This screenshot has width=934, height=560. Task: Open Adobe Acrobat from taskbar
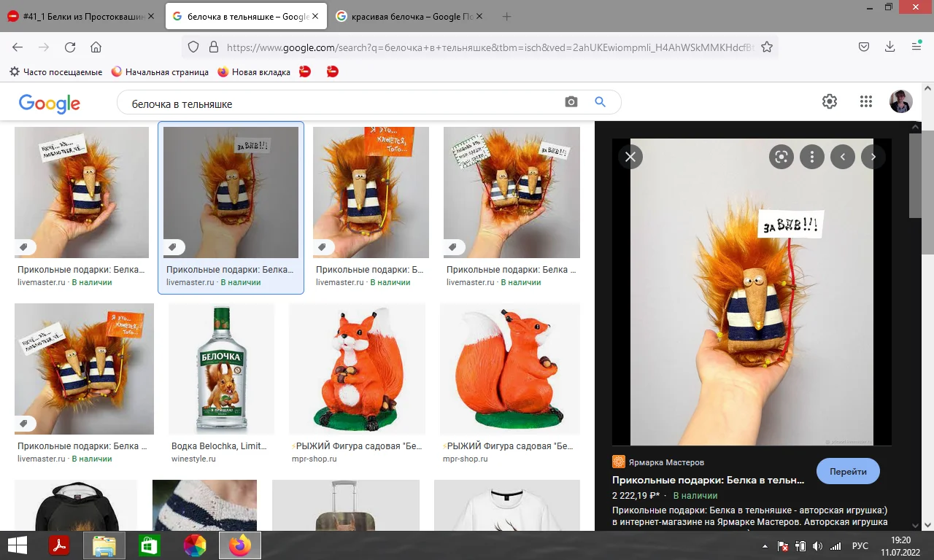pos(58,545)
